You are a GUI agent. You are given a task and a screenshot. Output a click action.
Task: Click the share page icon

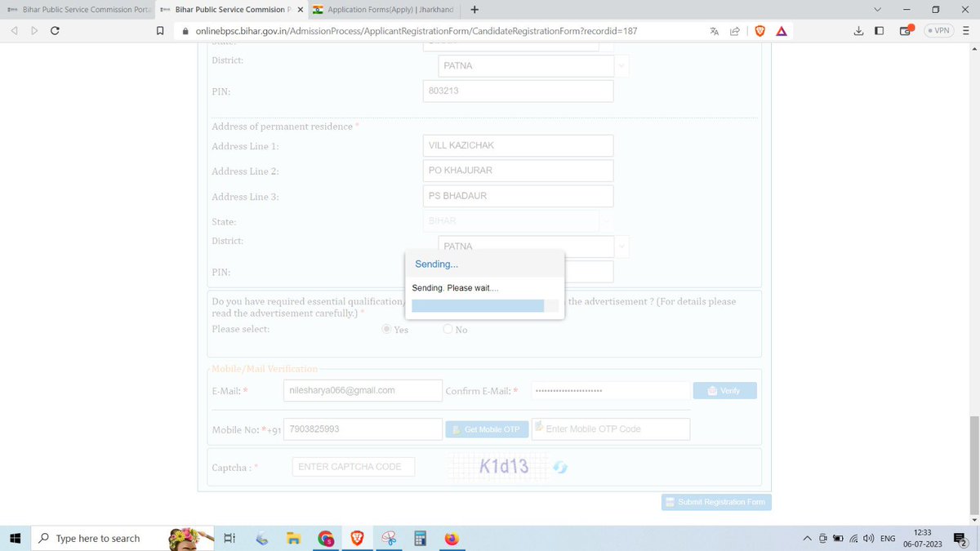point(735,31)
